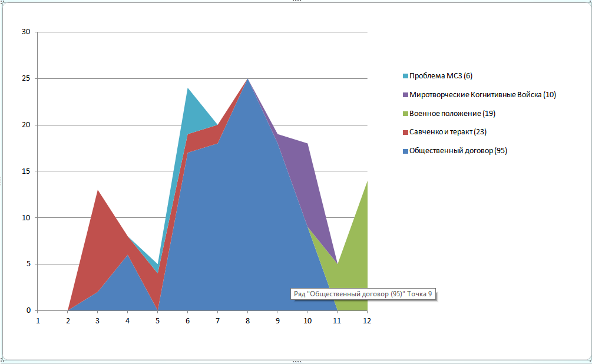Viewport: 592px width, 364px height.
Task: Click the bottom-center chart resize handle
Action: pyautogui.click(x=296, y=362)
